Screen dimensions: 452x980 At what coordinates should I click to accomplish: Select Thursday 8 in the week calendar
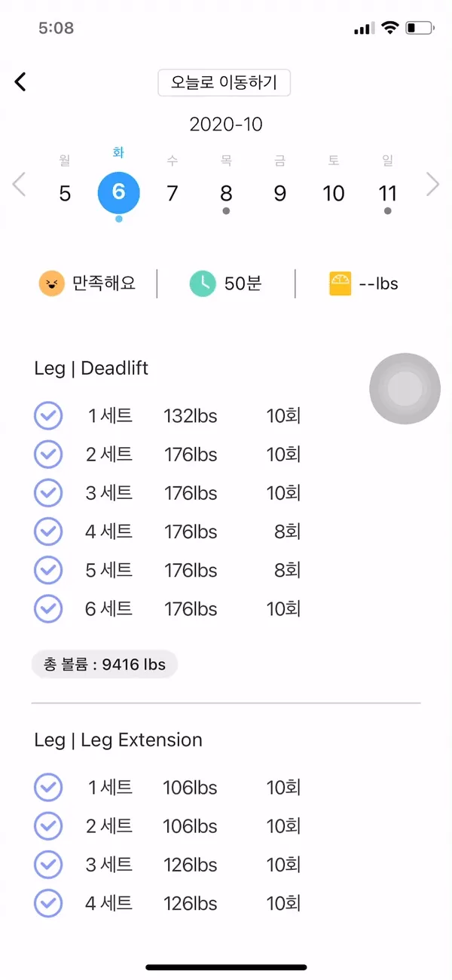pos(226,194)
